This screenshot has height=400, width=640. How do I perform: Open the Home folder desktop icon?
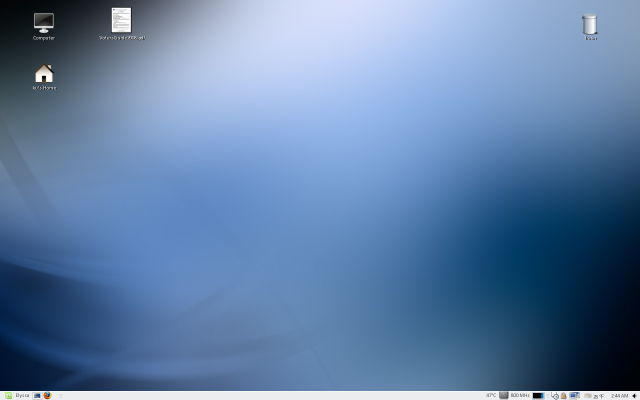pos(44,77)
